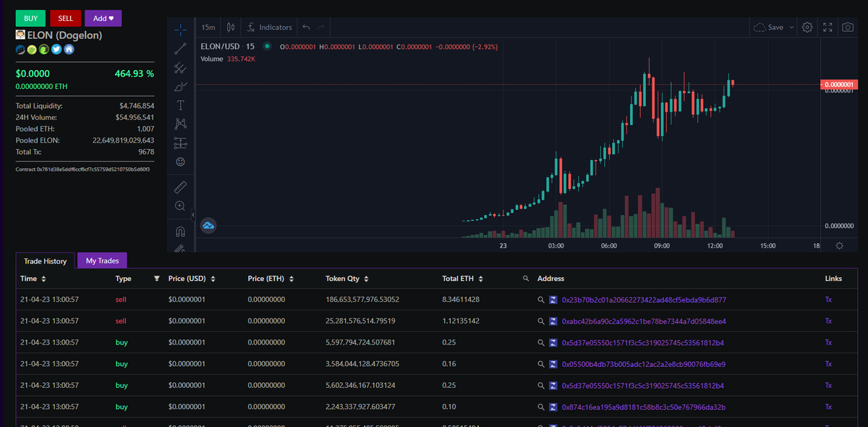This screenshot has width=868, height=427.
Task: Redo the chart action
Action: (x=320, y=28)
